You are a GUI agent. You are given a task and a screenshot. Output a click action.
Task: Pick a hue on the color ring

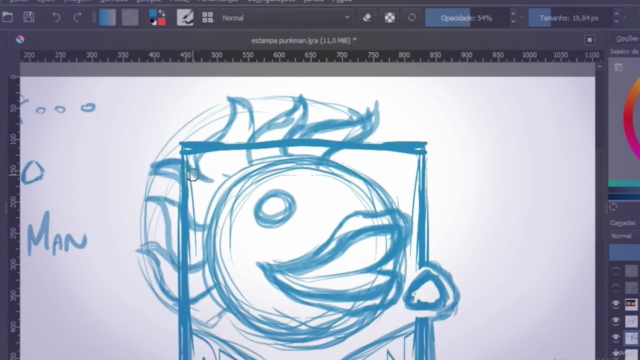[x=629, y=118]
